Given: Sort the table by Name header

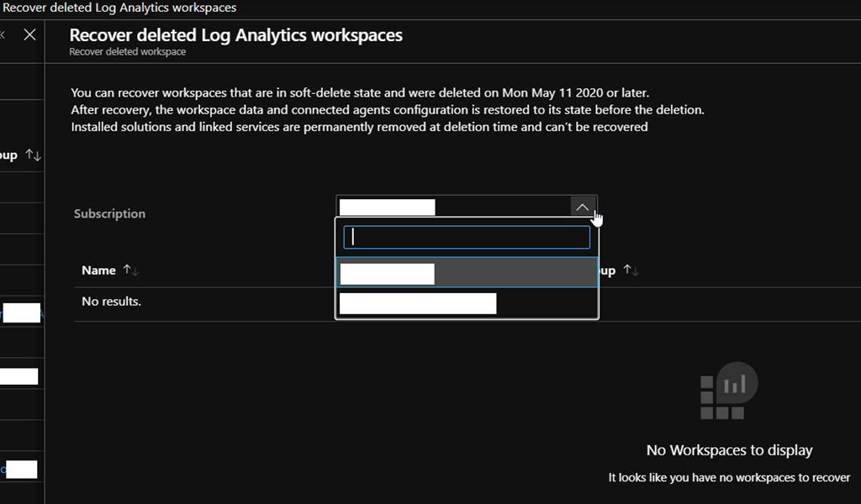Looking at the screenshot, I should click(x=98, y=270).
